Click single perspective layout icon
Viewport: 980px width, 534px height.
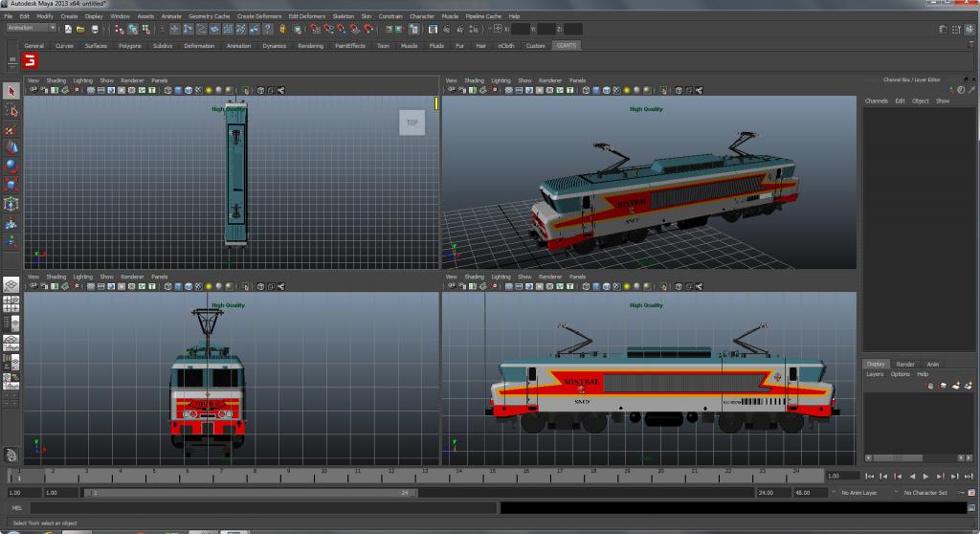pos(11,285)
